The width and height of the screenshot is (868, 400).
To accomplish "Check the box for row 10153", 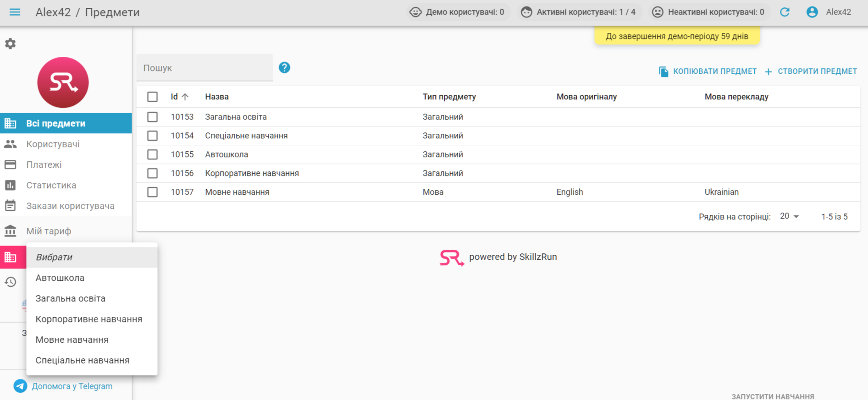I will (153, 117).
